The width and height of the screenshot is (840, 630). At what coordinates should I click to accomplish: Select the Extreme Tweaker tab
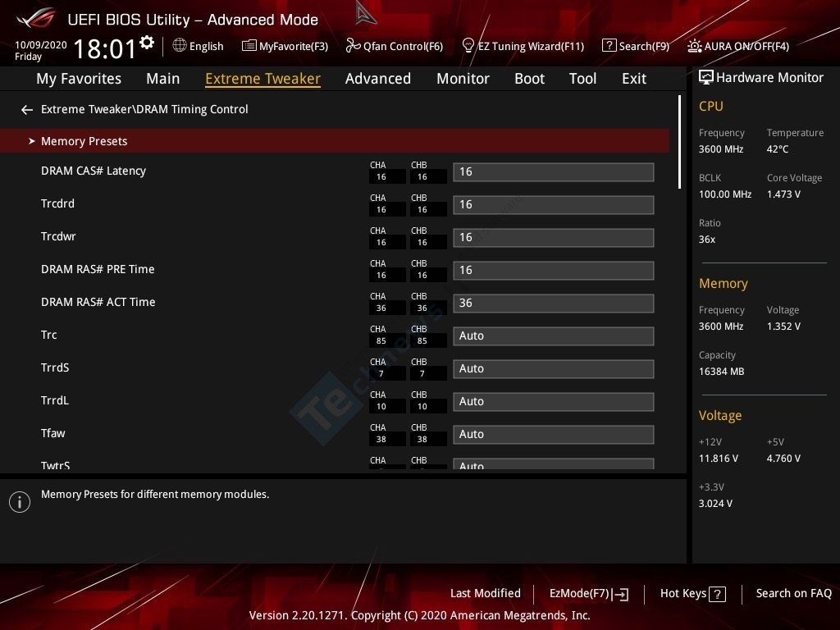tap(263, 79)
